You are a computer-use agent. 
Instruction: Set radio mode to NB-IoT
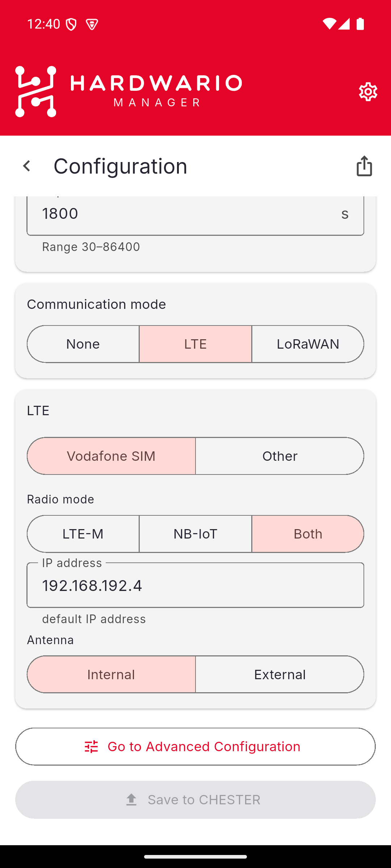tap(195, 534)
